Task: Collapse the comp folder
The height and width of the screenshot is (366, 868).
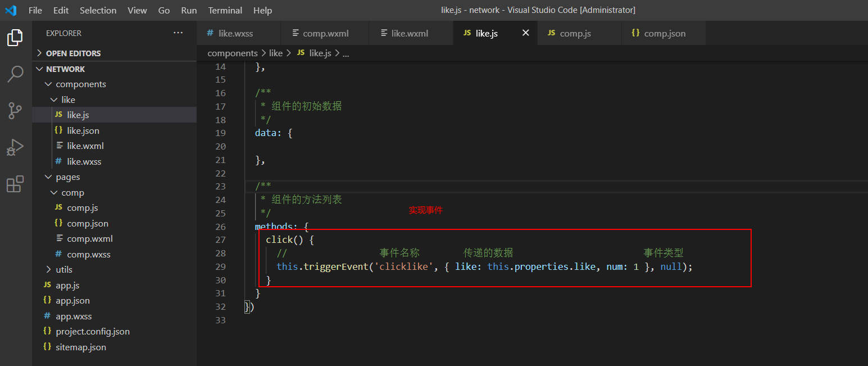Action: 114,192
